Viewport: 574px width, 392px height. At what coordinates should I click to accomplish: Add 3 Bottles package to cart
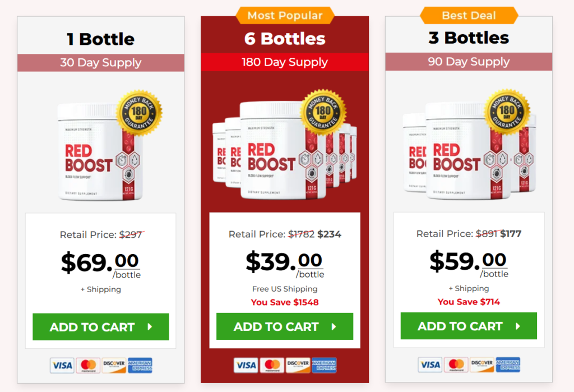(469, 326)
